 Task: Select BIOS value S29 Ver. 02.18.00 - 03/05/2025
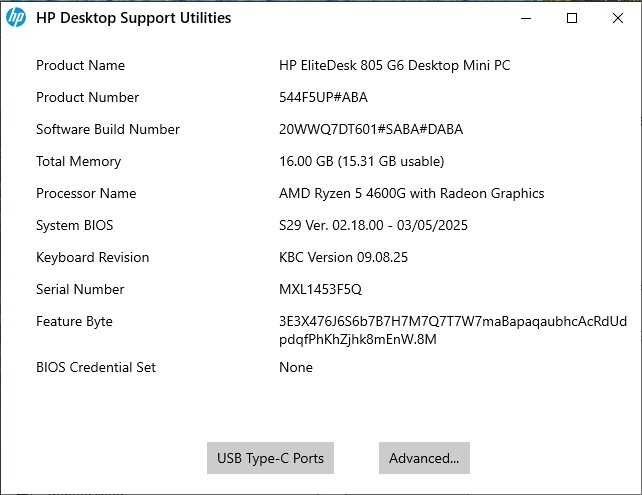373,225
